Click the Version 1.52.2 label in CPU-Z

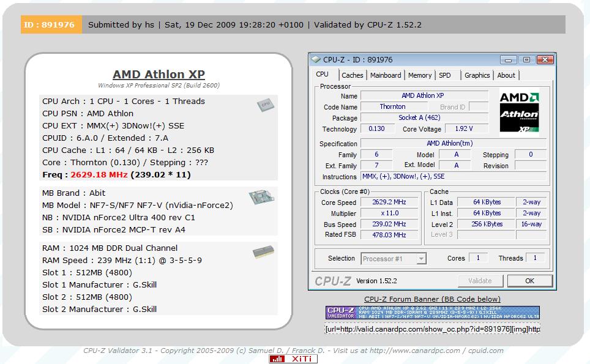[x=376, y=281]
